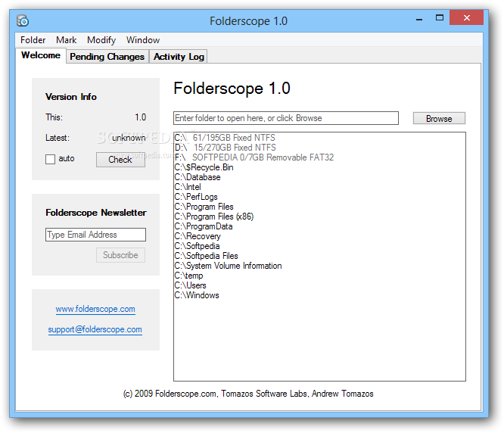The width and height of the screenshot is (504, 433).
Task: Click the Subscribe button
Action: [x=120, y=255]
